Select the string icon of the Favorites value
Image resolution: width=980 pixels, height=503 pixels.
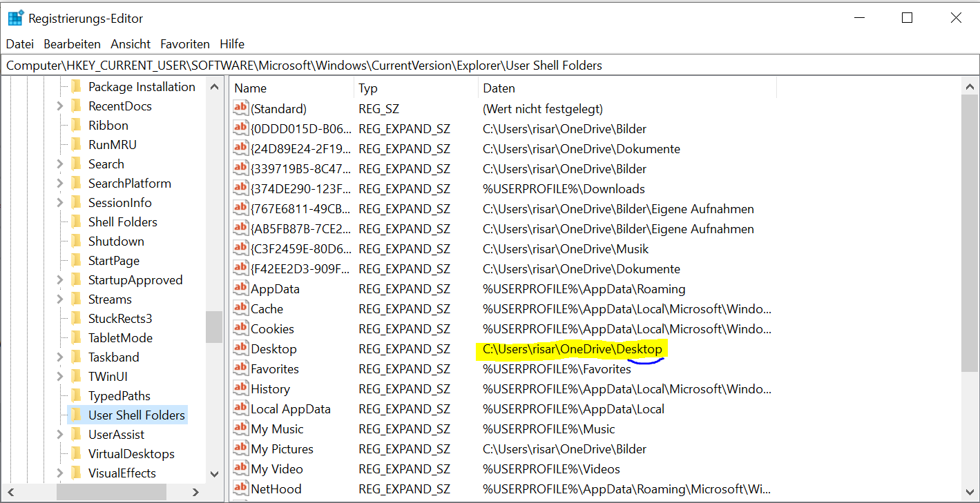click(240, 368)
